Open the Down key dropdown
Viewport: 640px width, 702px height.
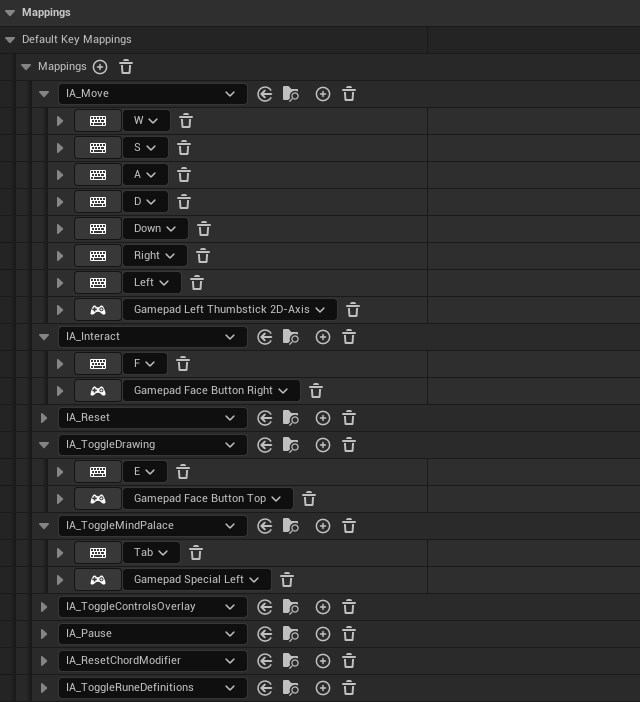(155, 229)
